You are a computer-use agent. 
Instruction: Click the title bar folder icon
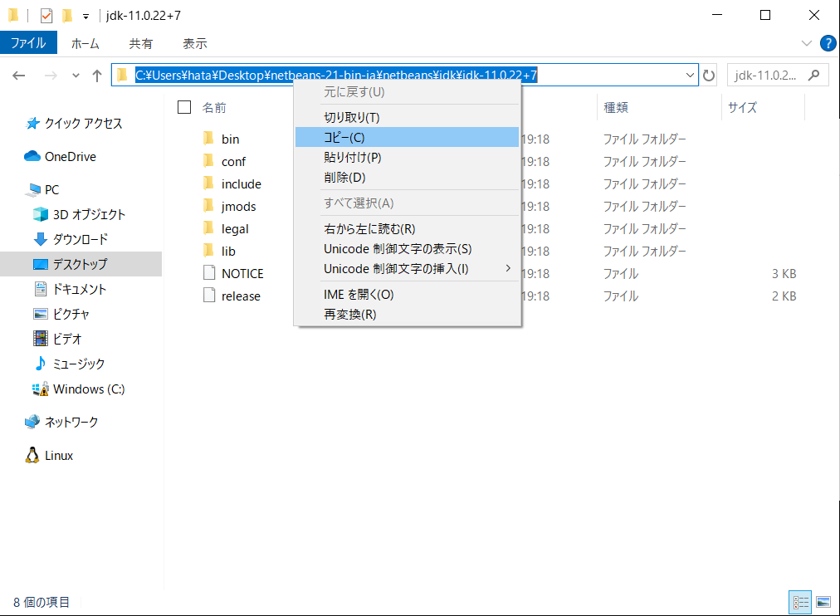(x=14, y=16)
